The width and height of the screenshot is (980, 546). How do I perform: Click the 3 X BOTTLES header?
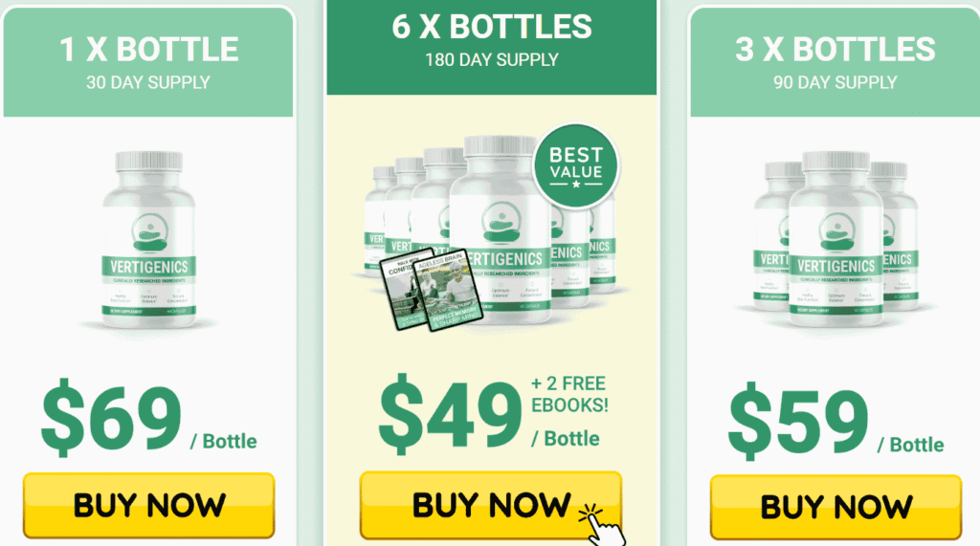[835, 50]
